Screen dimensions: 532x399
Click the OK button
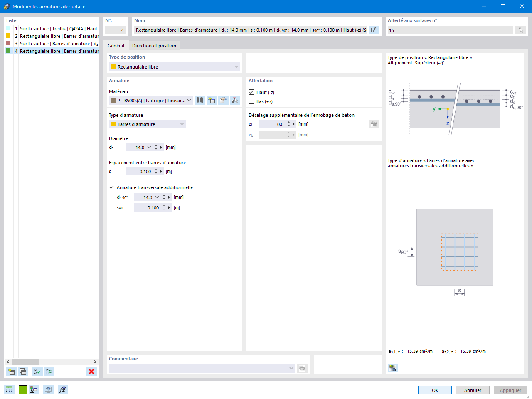tap(435, 390)
